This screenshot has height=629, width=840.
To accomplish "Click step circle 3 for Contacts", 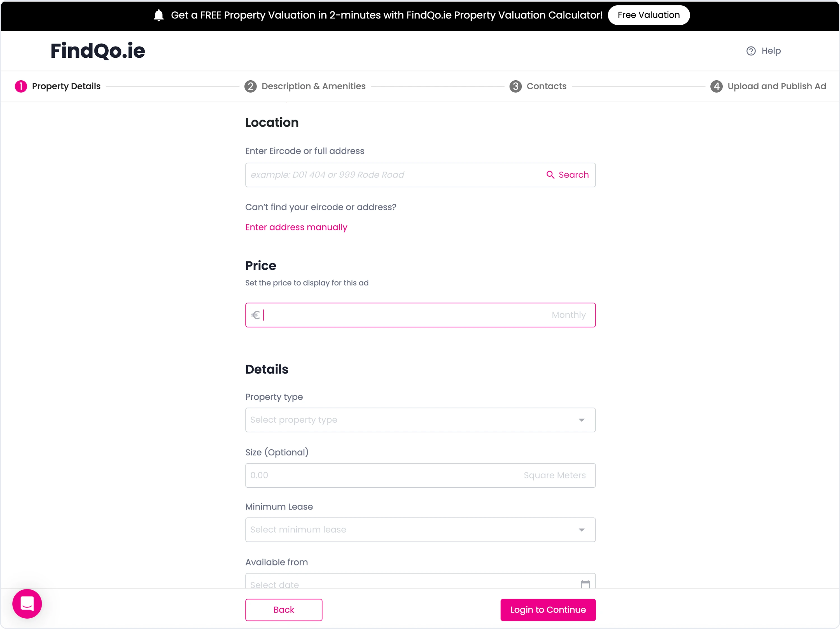I will [515, 86].
